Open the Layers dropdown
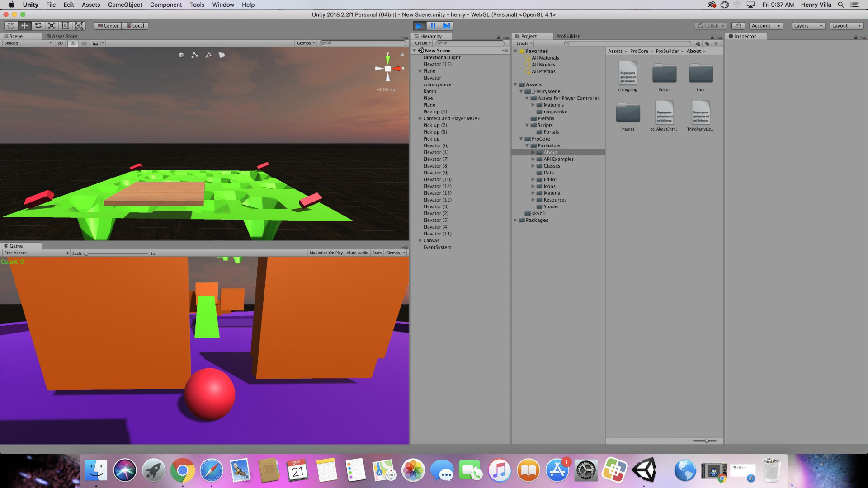Image resolution: width=868 pixels, height=488 pixels. click(x=808, y=26)
